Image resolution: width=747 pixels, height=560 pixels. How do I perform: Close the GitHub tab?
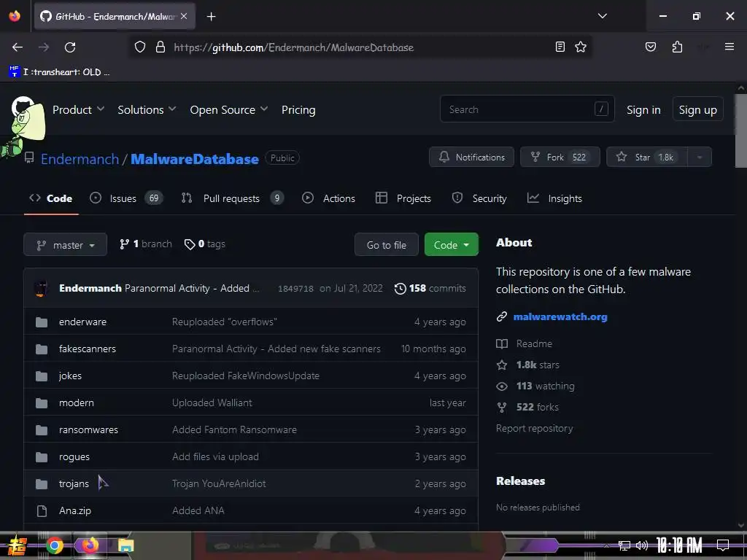coord(184,16)
